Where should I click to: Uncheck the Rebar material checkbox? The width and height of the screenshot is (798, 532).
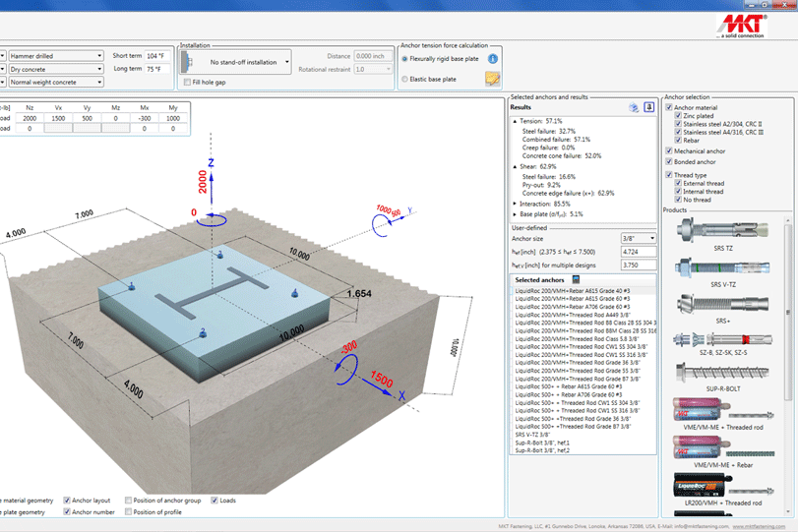[678, 141]
